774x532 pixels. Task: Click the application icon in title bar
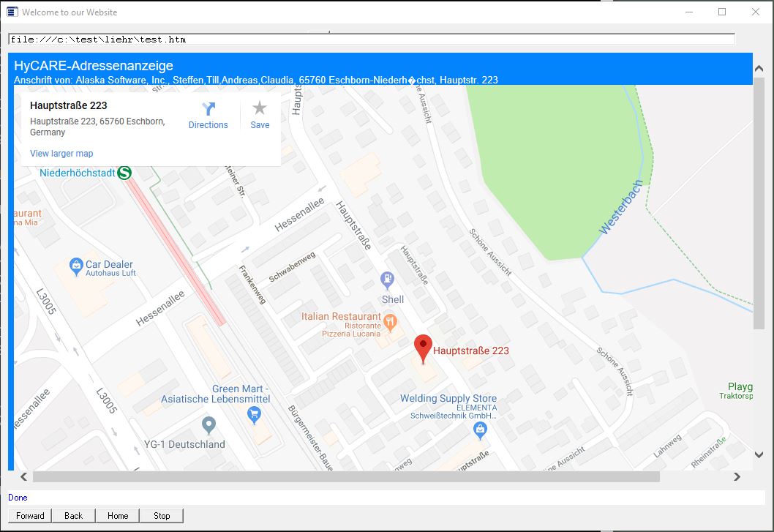12,12
